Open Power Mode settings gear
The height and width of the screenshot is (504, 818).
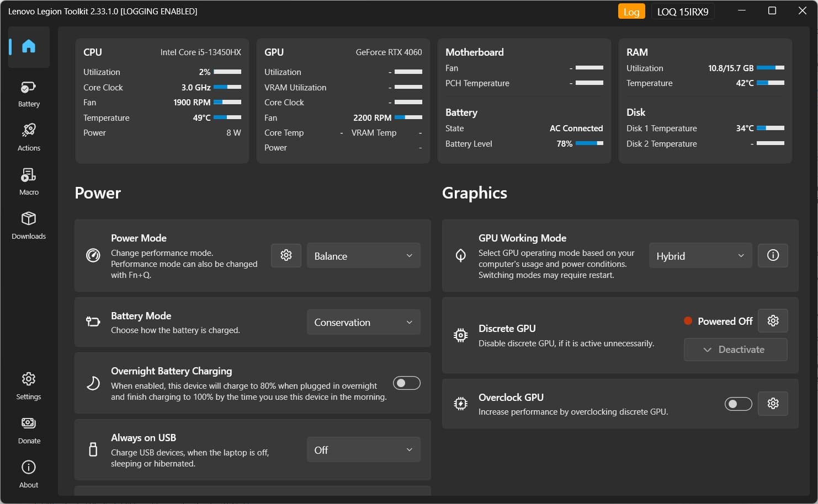pyautogui.click(x=286, y=255)
